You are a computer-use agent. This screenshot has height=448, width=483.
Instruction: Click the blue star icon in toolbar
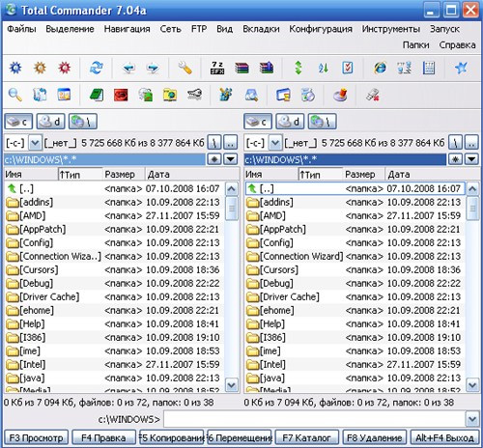point(461,68)
